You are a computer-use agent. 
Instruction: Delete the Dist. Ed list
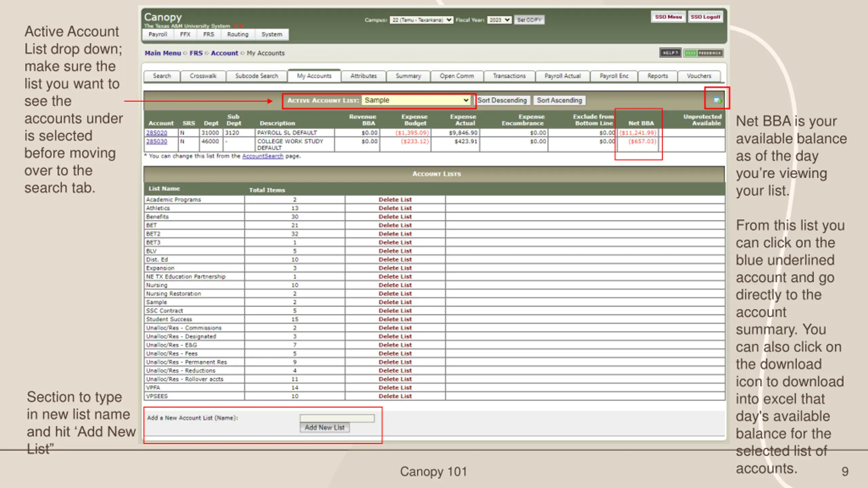395,259
